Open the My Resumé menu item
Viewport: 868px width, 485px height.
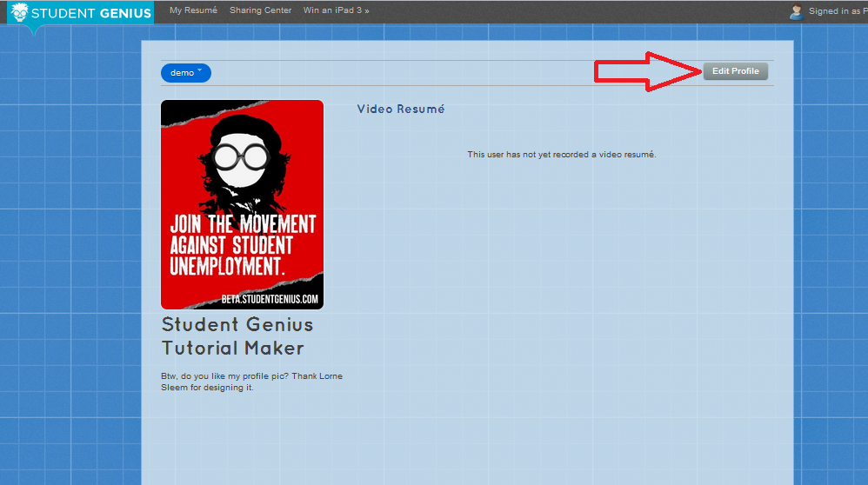pos(193,10)
